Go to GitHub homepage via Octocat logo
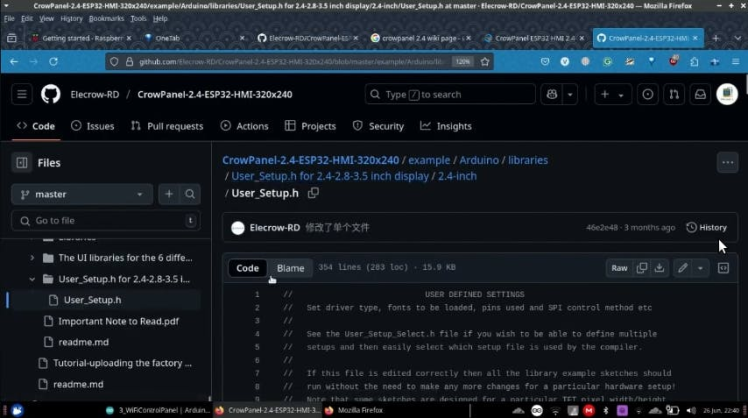 51,94
